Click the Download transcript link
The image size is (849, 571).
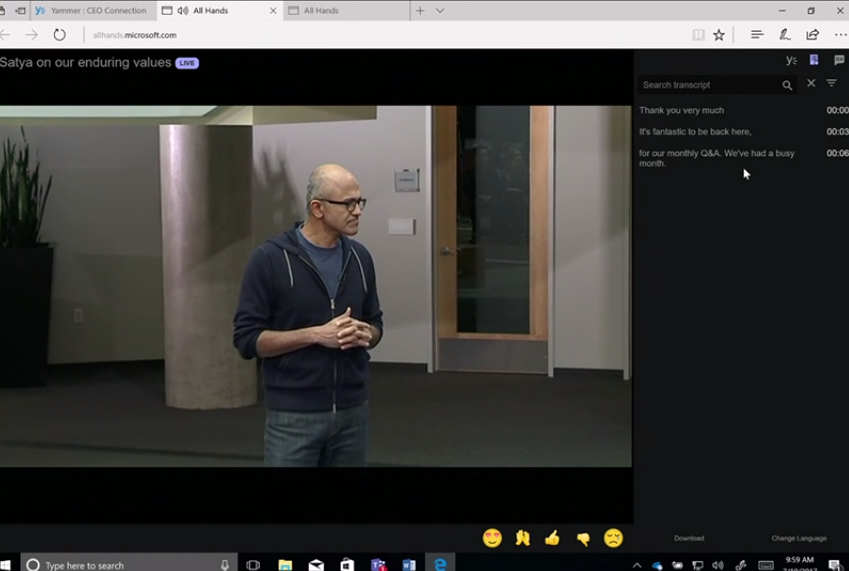tap(689, 538)
